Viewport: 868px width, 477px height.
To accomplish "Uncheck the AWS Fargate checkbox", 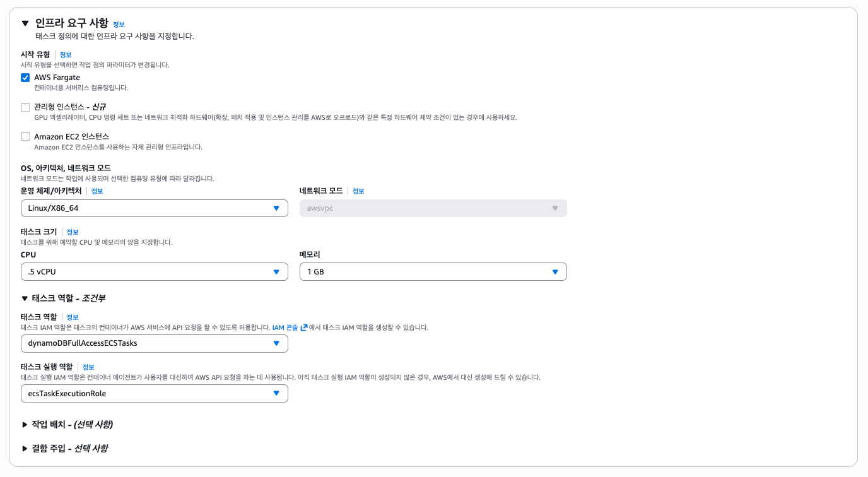I will [25, 78].
